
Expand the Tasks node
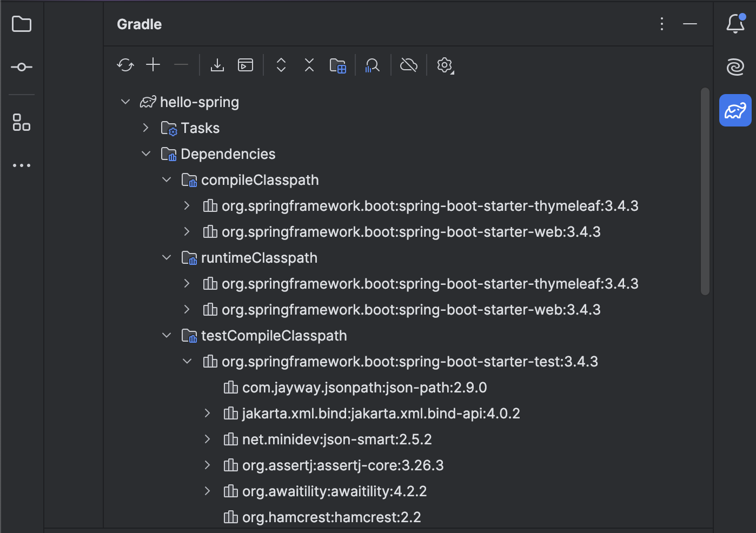click(x=146, y=128)
